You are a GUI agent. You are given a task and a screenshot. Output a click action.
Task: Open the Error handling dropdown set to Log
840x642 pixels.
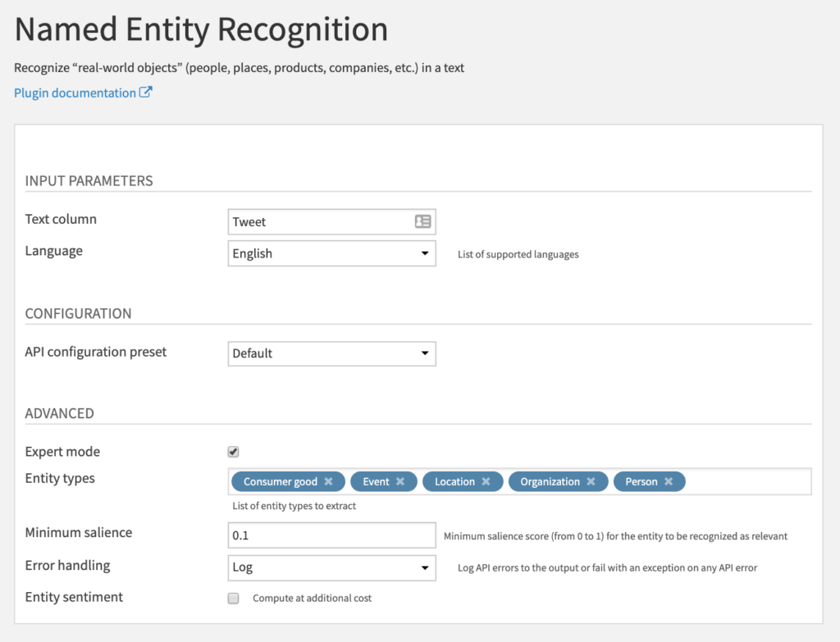[331, 567]
